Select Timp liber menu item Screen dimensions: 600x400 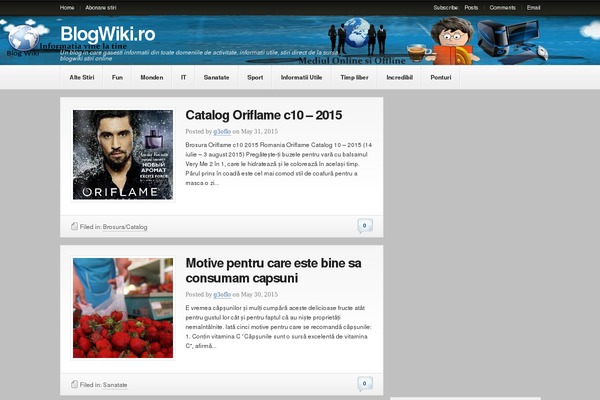(354, 77)
